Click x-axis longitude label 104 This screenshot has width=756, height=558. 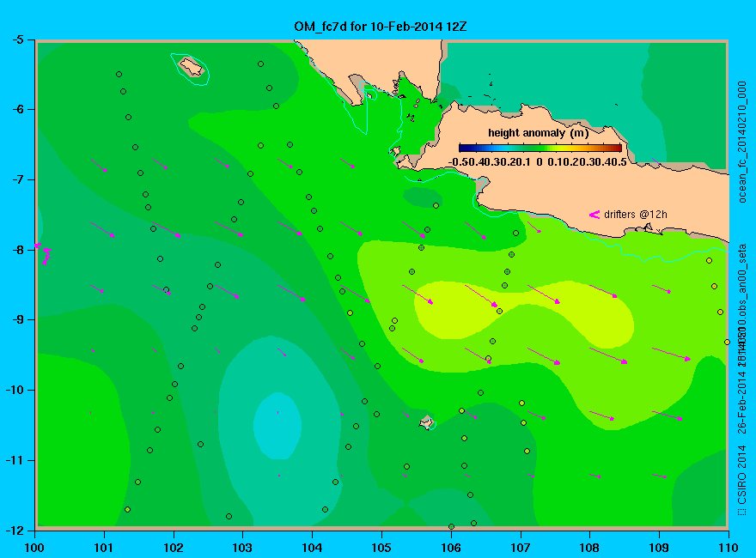312,548
